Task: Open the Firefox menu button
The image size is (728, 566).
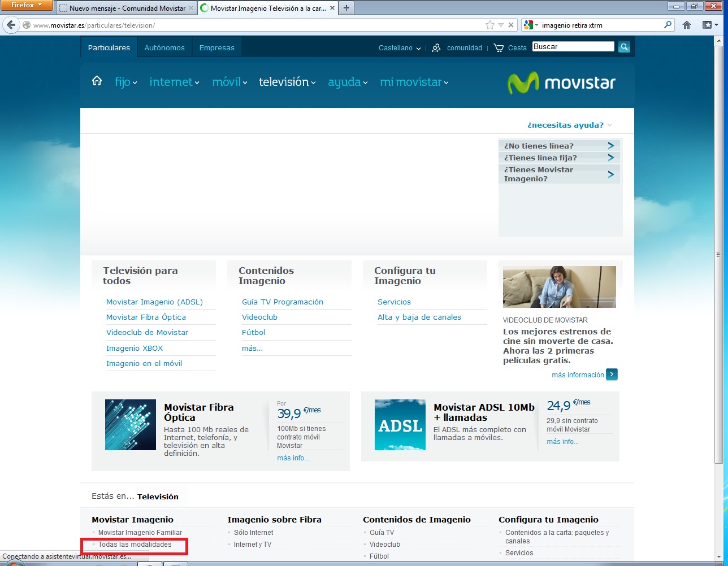Action: click(27, 5)
